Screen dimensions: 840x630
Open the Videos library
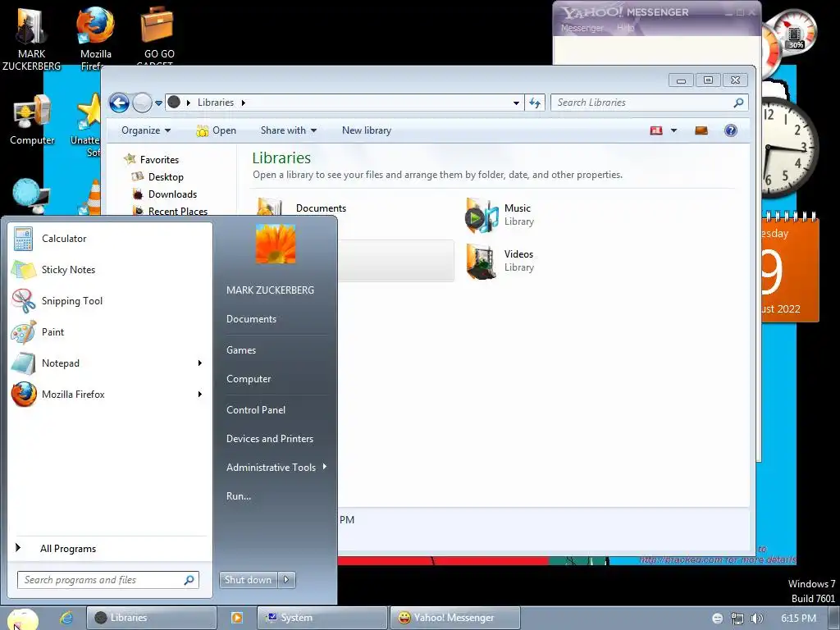coord(501,261)
